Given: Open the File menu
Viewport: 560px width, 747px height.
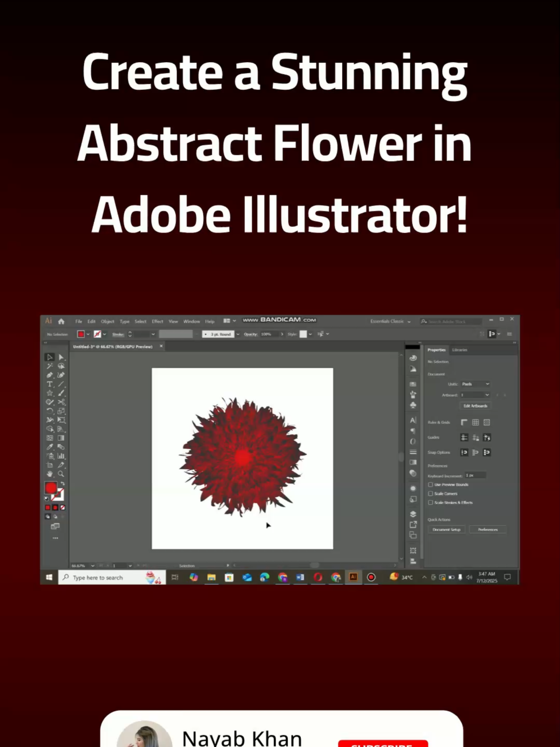Looking at the screenshot, I should pyautogui.click(x=79, y=322).
